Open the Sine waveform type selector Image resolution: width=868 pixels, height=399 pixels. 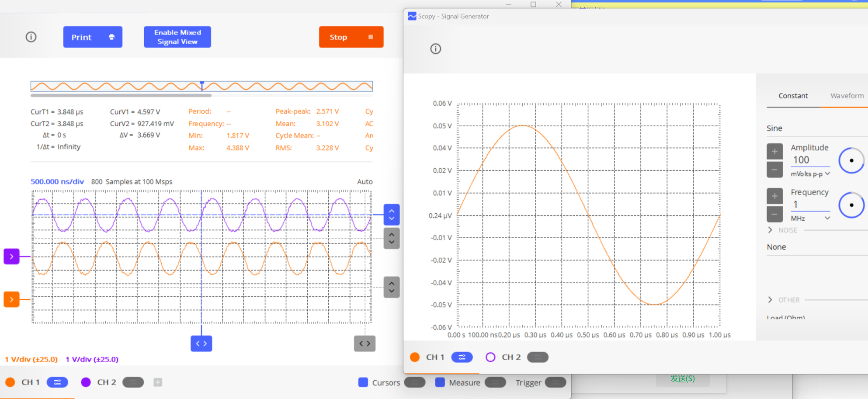pos(816,128)
